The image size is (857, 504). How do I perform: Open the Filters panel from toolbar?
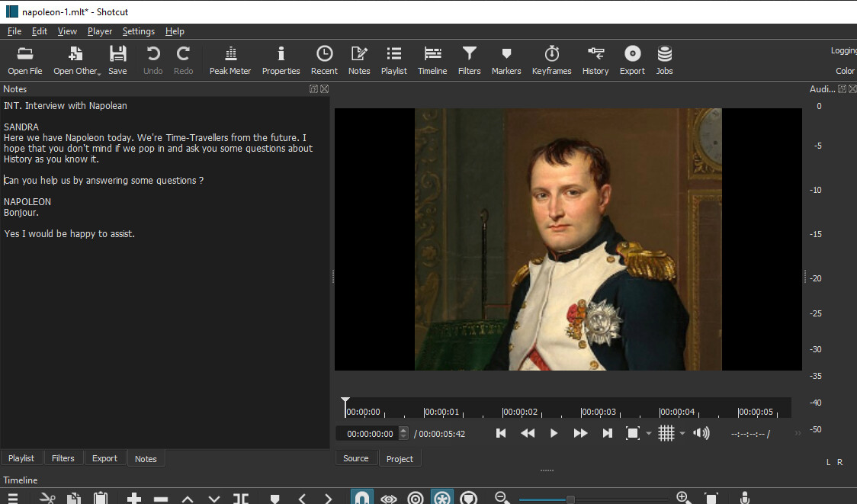(x=470, y=61)
